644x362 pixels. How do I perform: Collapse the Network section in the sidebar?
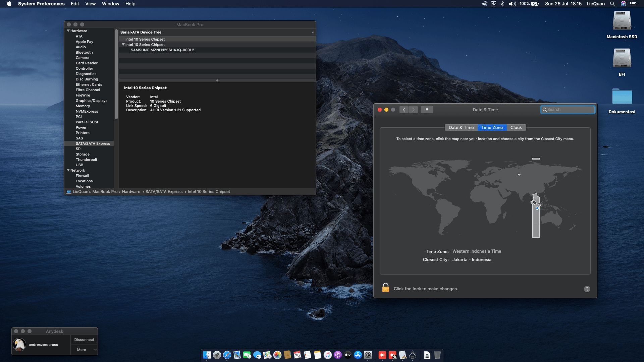[x=68, y=170]
